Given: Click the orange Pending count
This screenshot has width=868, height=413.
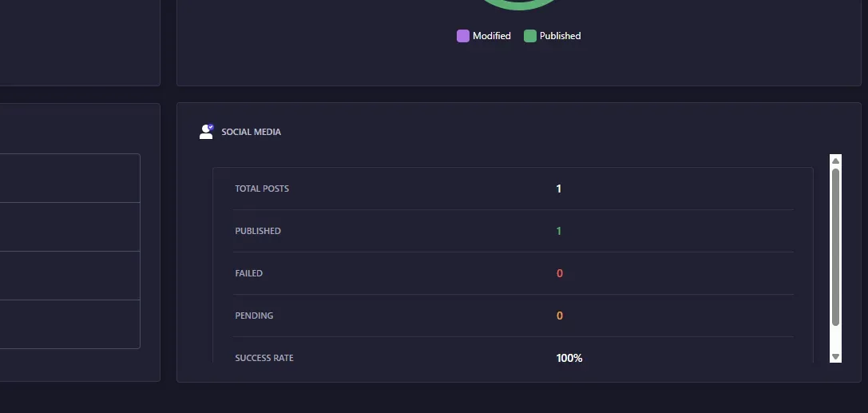Looking at the screenshot, I should [559, 316].
